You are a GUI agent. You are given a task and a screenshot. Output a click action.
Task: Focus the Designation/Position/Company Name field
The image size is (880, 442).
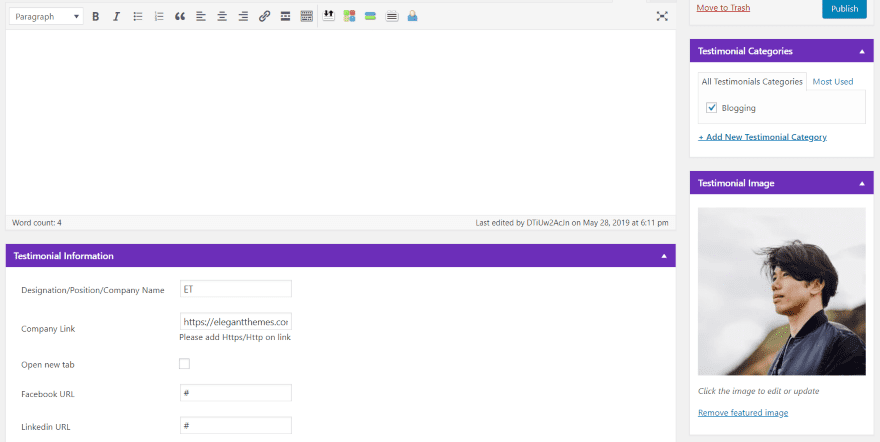click(236, 289)
